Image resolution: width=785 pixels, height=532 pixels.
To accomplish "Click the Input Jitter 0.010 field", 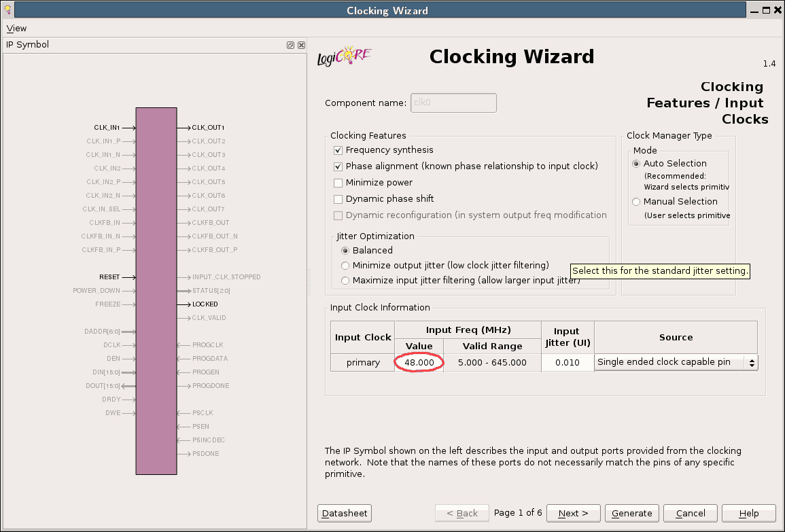I will coord(567,363).
